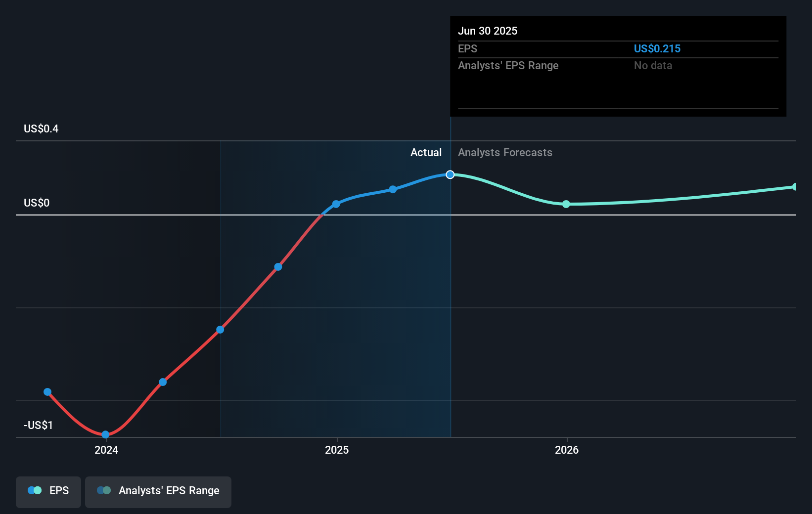Click the US$0.215 EPS value

pyautogui.click(x=658, y=48)
